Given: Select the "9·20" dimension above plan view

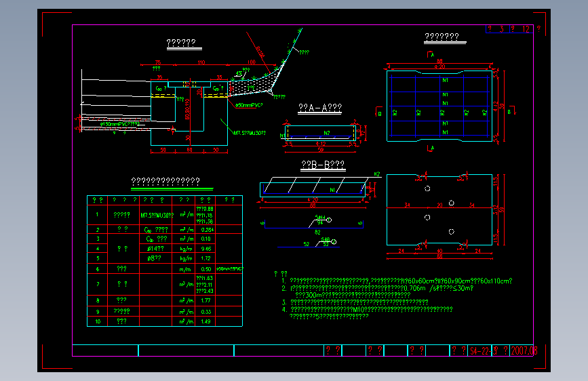Looking at the screenshot, I should (439, 66).
